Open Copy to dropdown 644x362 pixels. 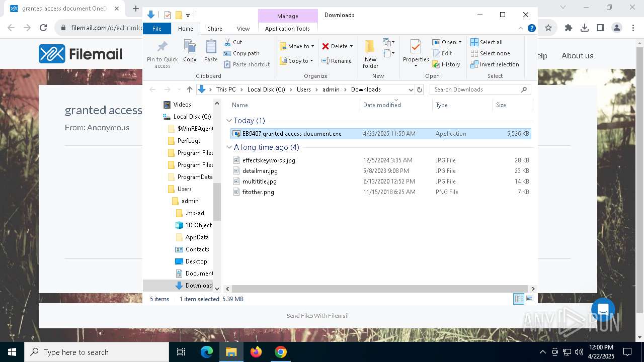coord(297,61)
